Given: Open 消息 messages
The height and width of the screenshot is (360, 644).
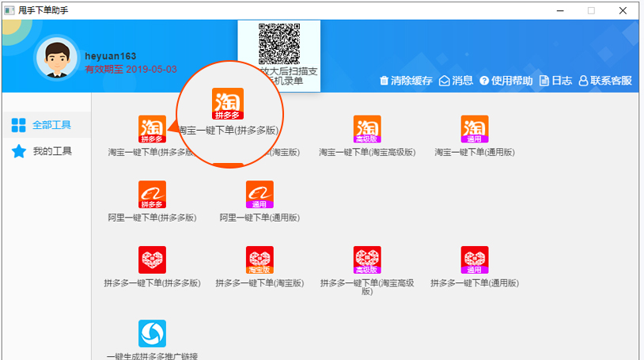Looking at the screenshot, I should [456, 81].
